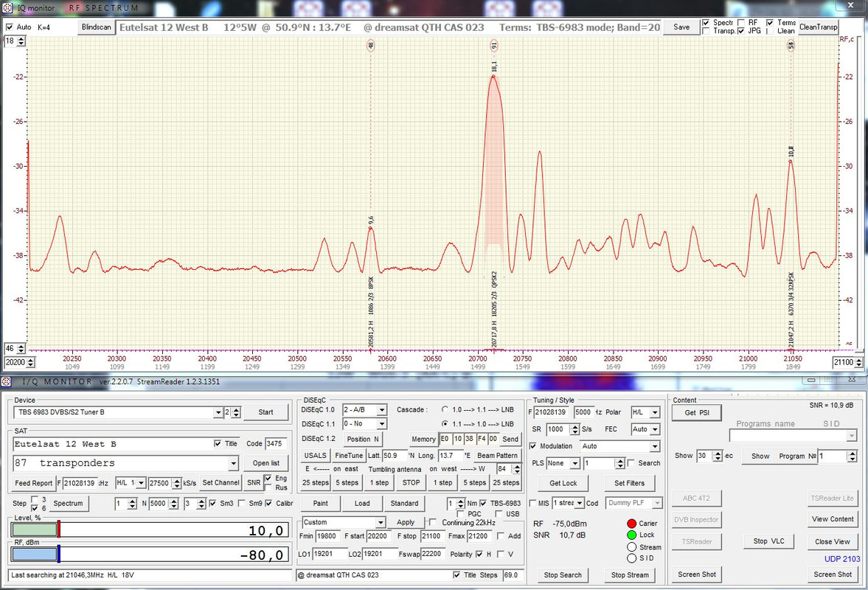The height and width of the screenshot is (590, 868).
Task: Click the Start button
Action: click(x=265, y=412)
